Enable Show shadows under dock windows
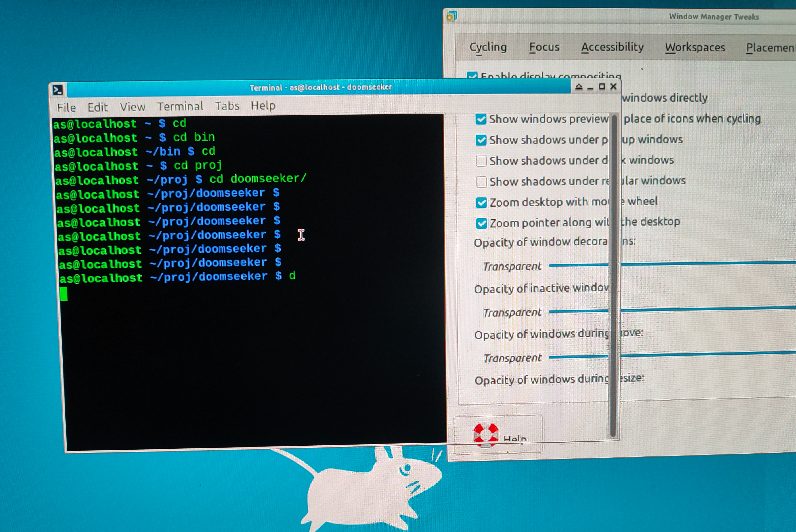 (481, 161)
